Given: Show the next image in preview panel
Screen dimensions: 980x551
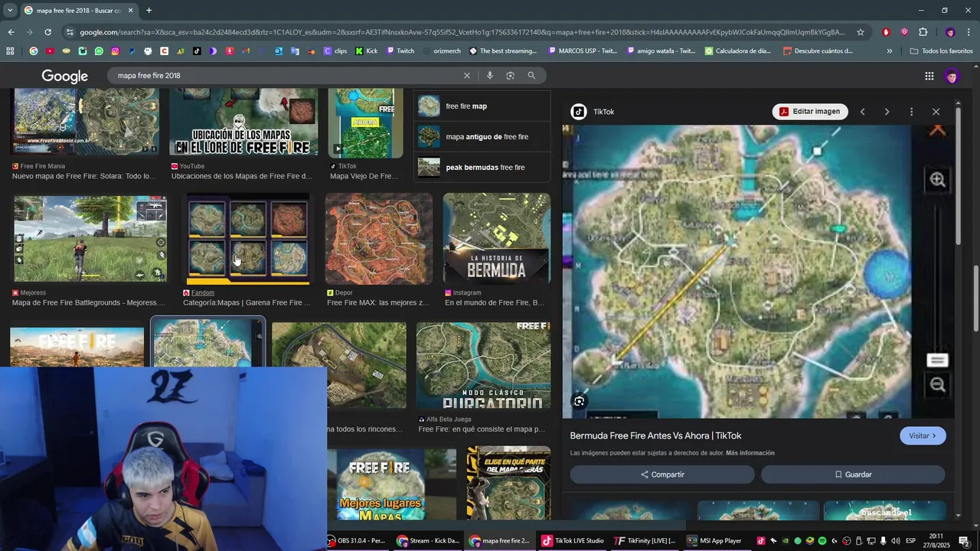Looking at the screenshot, I should [x=887, y=112].
